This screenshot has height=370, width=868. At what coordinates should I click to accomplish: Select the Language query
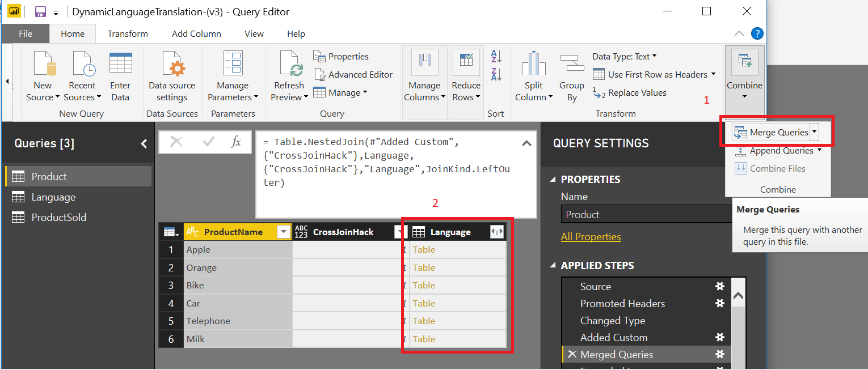point(79,197)
